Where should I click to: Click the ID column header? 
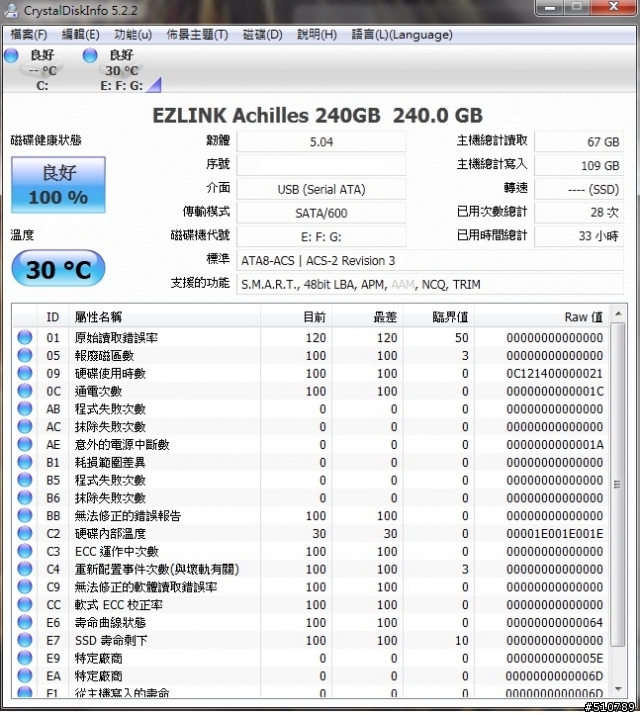coord(52,317)
